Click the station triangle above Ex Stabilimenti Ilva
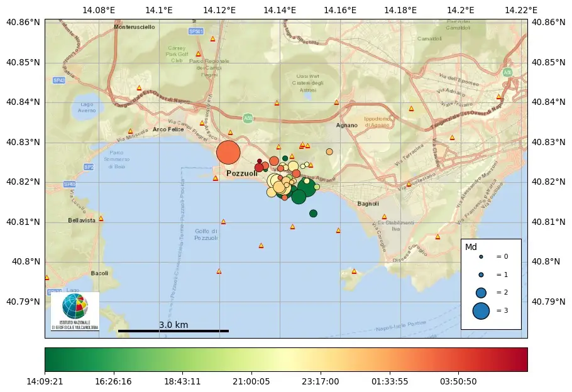Viewport: 572px width, 392px height. tap(384, 217)
